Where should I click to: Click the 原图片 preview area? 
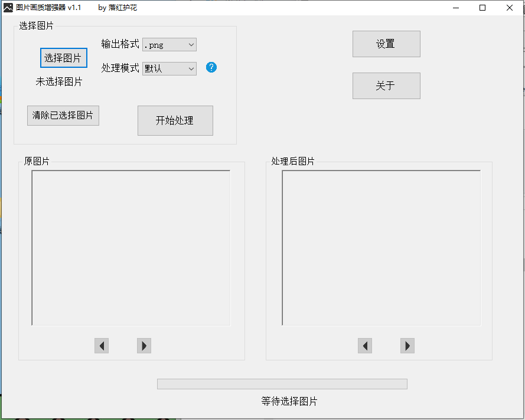coord(131,248)
